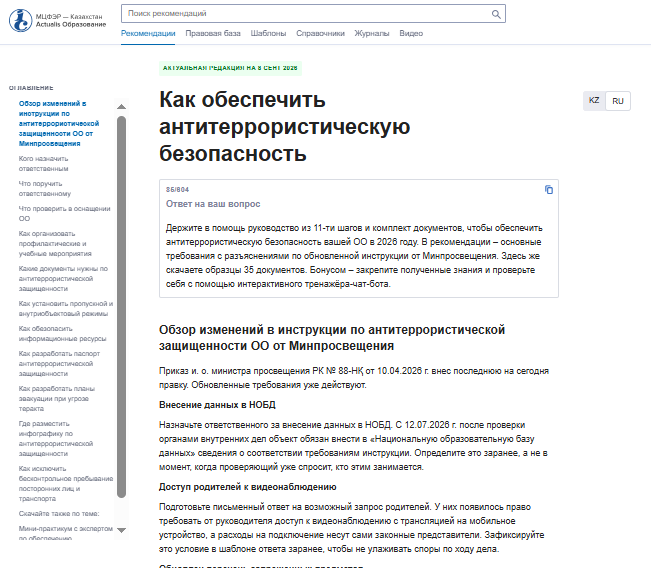Click the heading Как обеспечить антитеррористическую безопасность

click(284, 126)
